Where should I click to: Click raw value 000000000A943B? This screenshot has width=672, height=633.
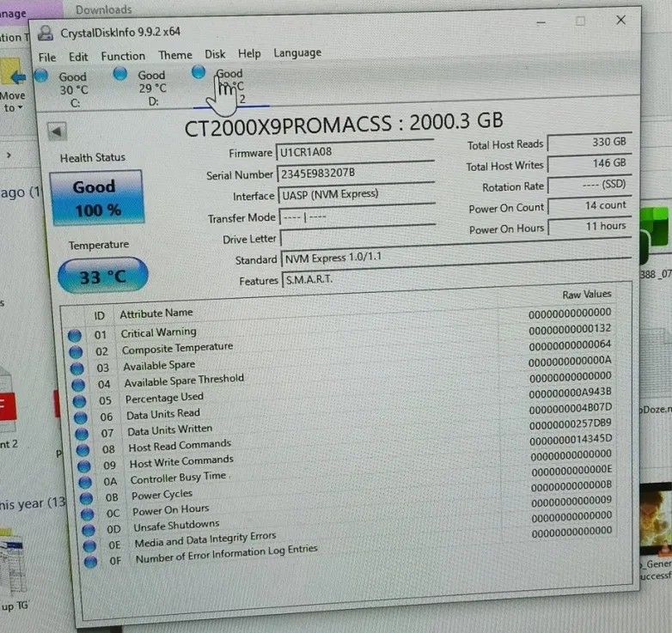571,393
